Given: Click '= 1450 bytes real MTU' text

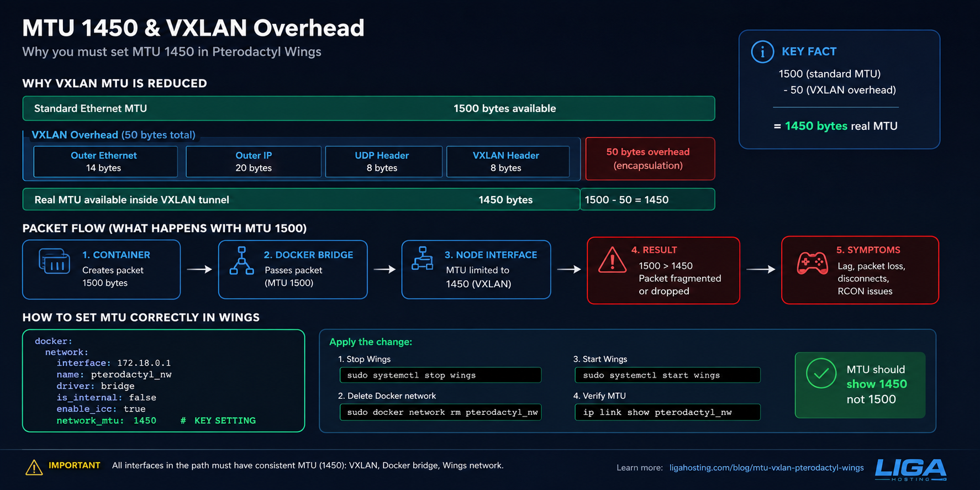Looking at the screenshot, I should pos(835,126).
